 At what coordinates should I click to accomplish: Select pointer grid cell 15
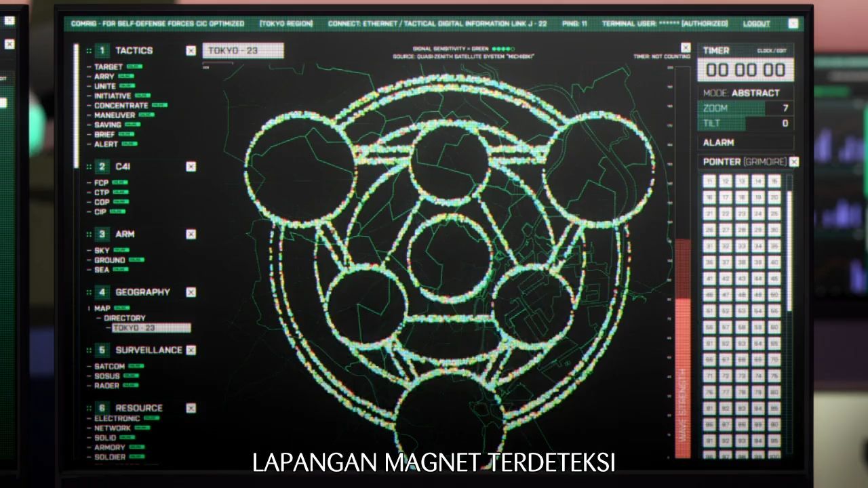point(774,181)
